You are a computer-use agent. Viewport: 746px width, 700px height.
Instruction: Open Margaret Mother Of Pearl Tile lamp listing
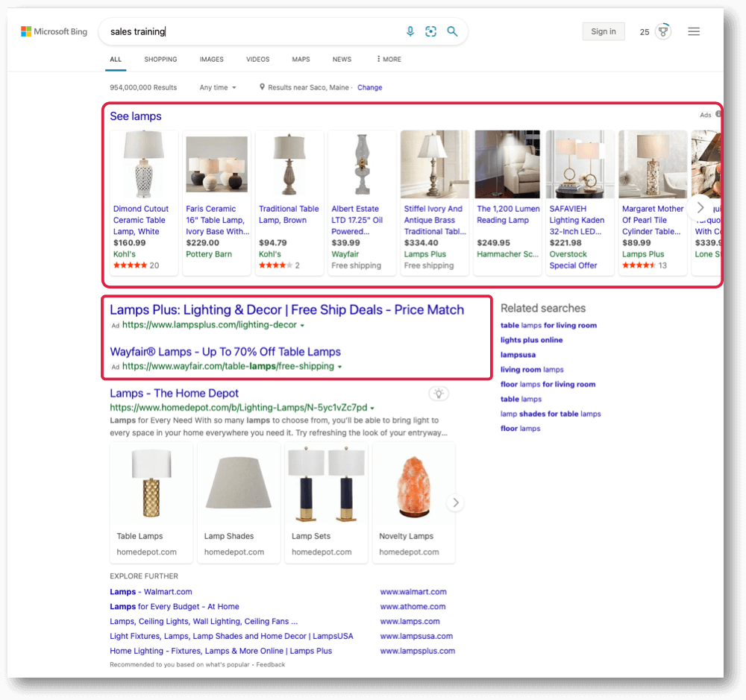coord(652,220)
